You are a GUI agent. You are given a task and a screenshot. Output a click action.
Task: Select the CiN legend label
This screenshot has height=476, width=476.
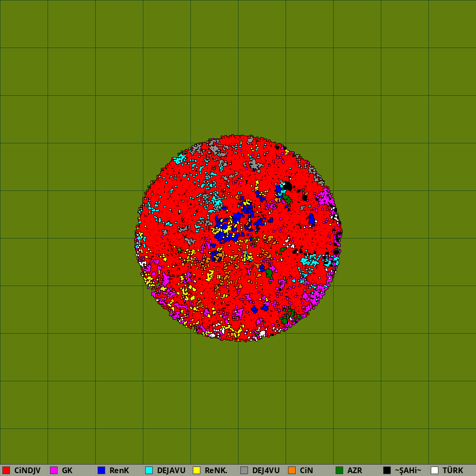point(306,470)
